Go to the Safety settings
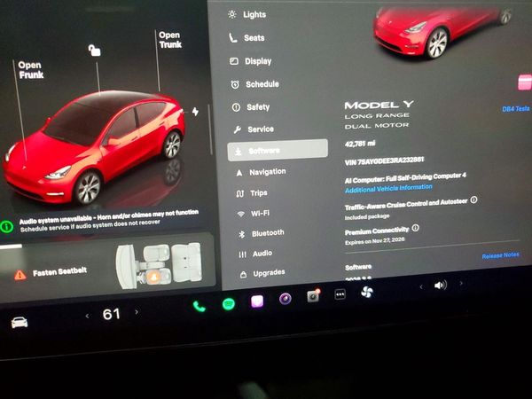This screenshot has height=399, width=532. click(x=251, y=107)
